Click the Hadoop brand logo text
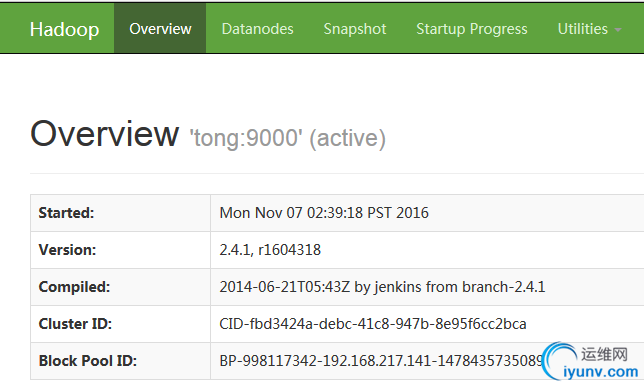 pos(64,30)
